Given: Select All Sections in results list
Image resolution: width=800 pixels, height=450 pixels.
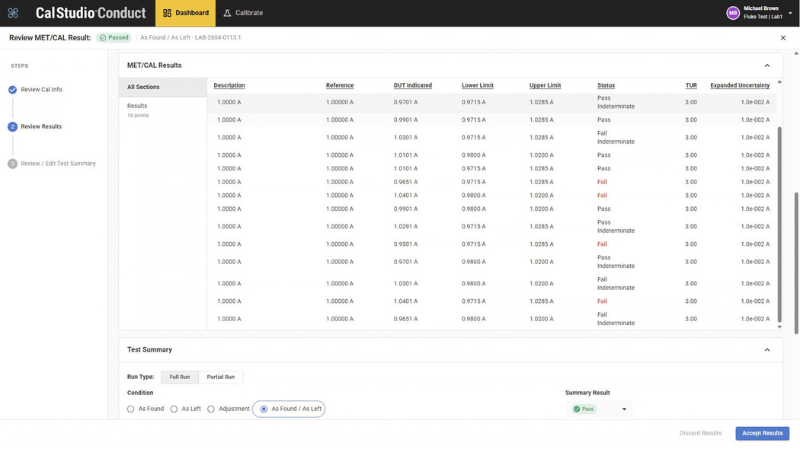Looking at the screenshot, I should (x=163, y=87).
